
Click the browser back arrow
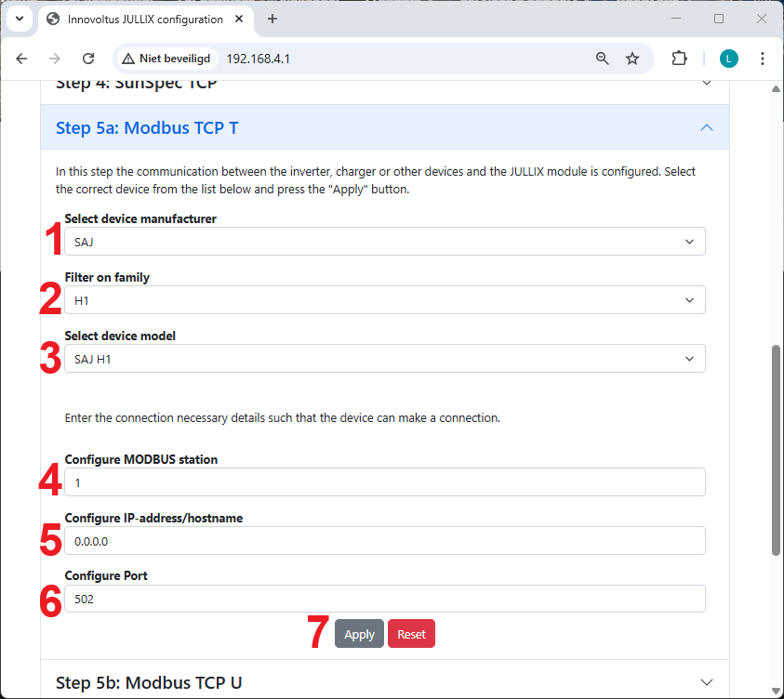[22, 59]
